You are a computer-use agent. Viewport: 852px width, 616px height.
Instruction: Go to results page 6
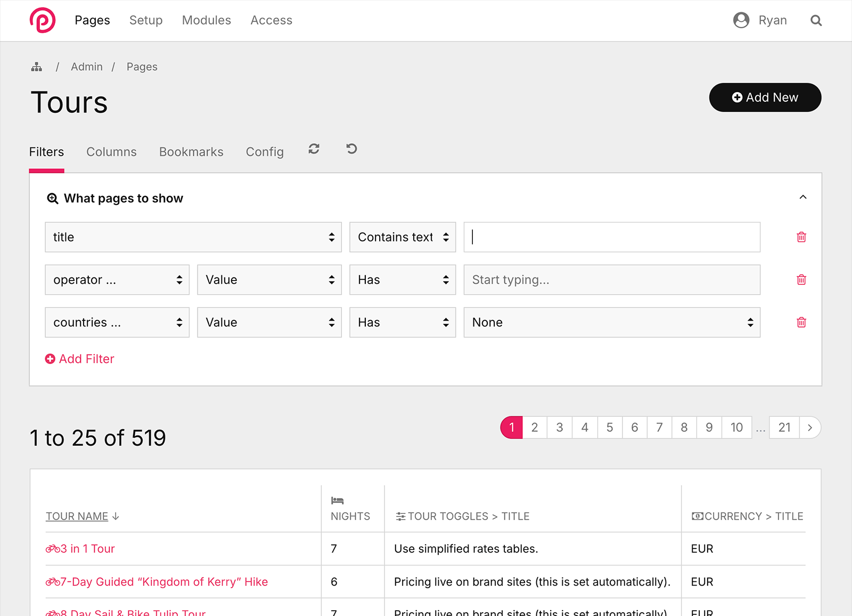click(x=635, y=428)
